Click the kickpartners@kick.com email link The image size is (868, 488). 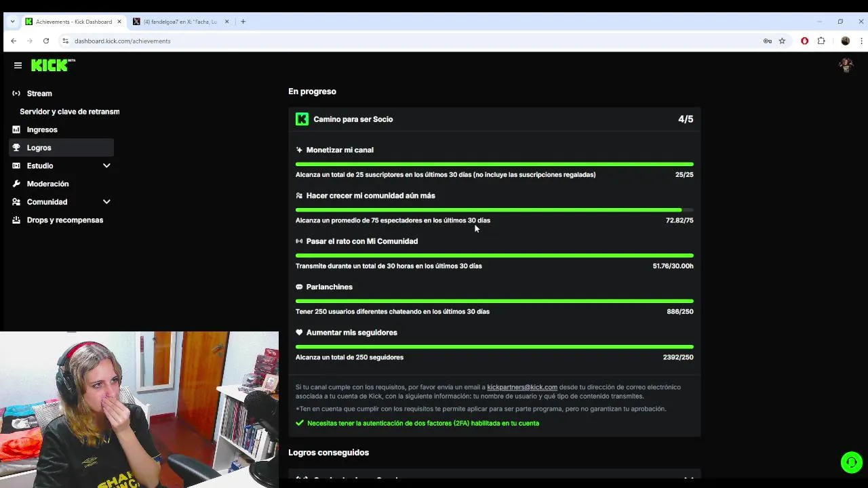click(522, 387)
